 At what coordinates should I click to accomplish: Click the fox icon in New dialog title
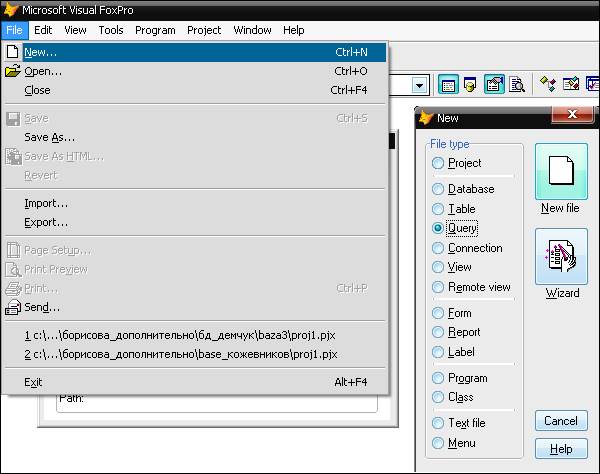(x=426, y=118)
